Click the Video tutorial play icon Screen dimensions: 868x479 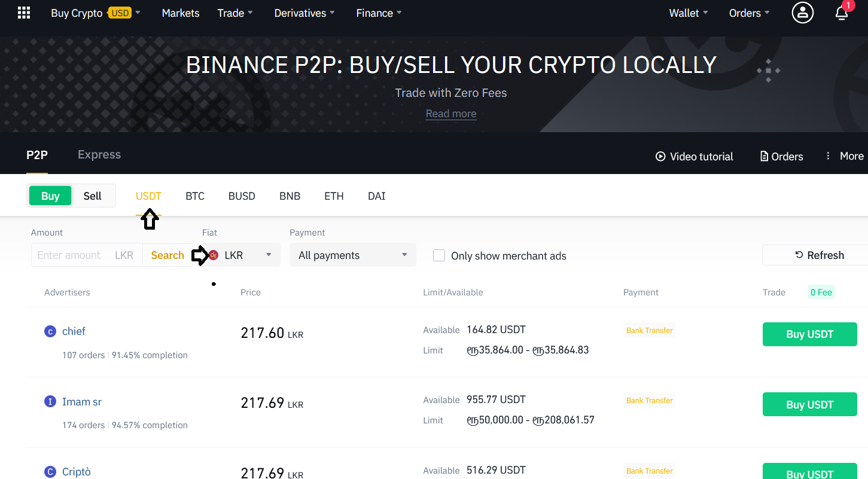[x=660, y=156]
